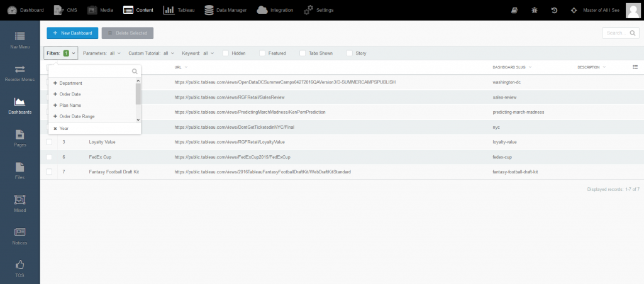
Task: Click the Loyalty Value dashboard name
Action: [103, 142]
